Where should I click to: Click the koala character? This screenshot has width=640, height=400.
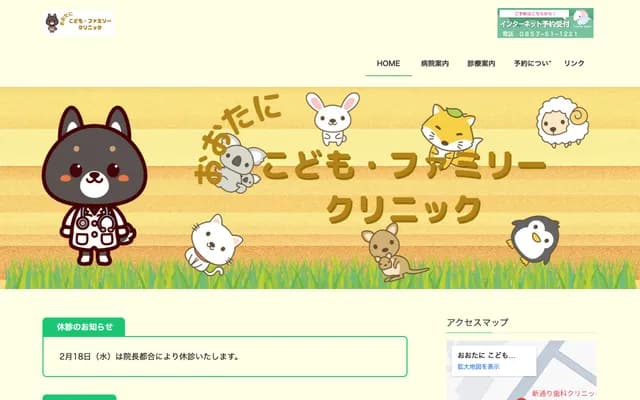(x=240, y=165)
